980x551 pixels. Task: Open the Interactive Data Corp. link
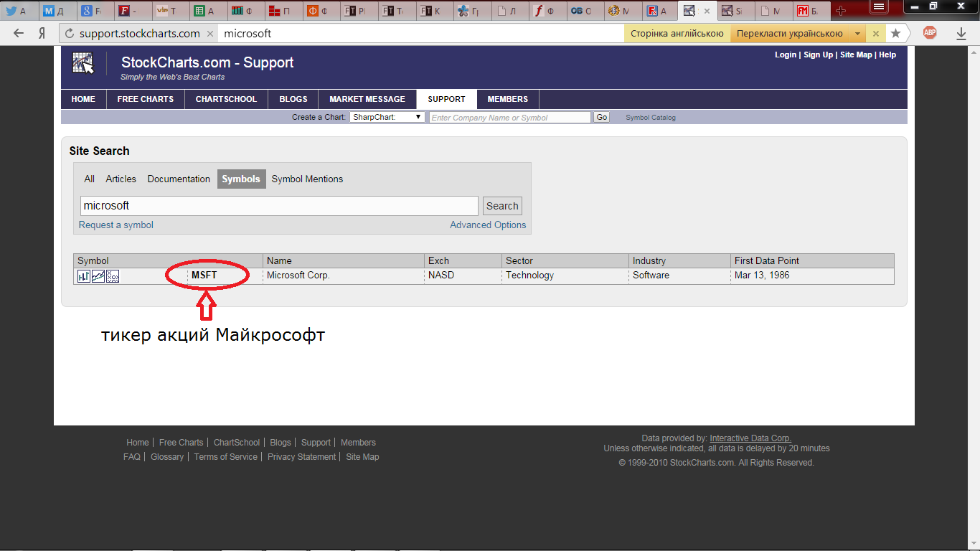pyautogui.click(x=750, y=438)
